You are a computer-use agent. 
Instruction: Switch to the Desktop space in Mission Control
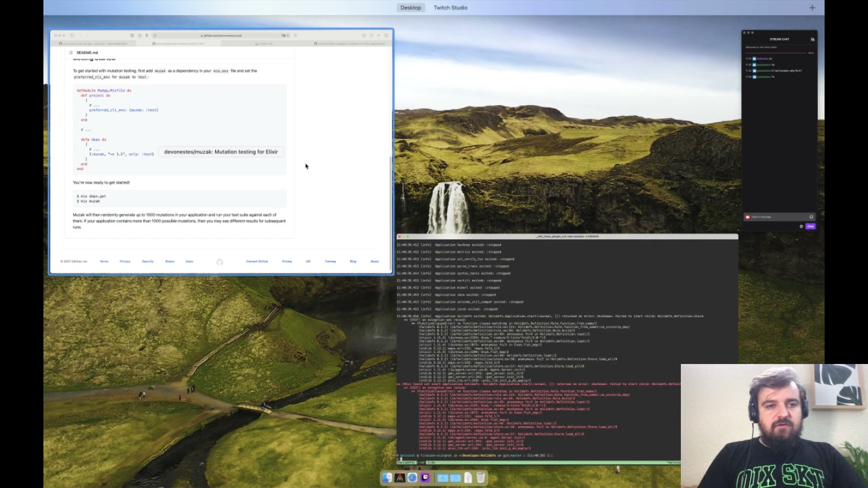click(410, 7)
